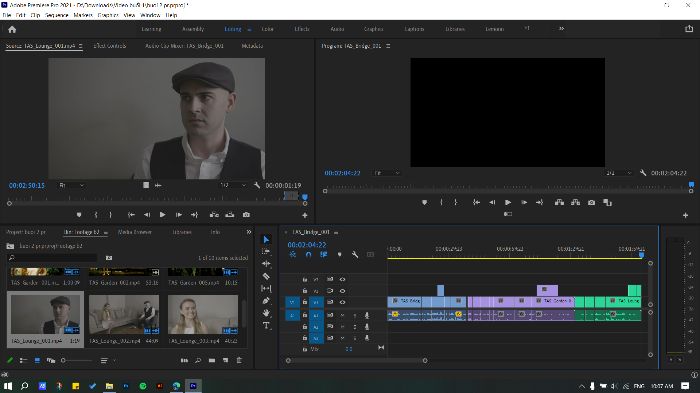Screen dimensions: 700x393
Task: Toggle Linked Selection in Timeline
Action: (324, 255)
